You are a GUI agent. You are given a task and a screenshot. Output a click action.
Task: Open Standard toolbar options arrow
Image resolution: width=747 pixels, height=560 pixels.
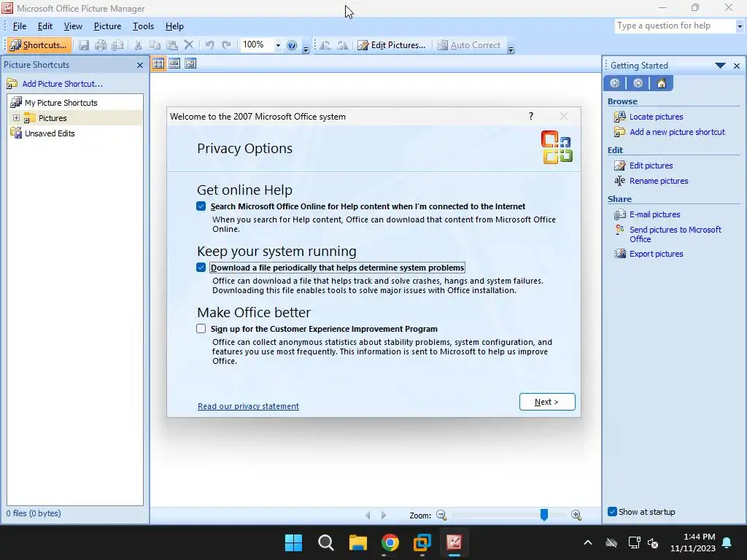[x=306, y=49]
